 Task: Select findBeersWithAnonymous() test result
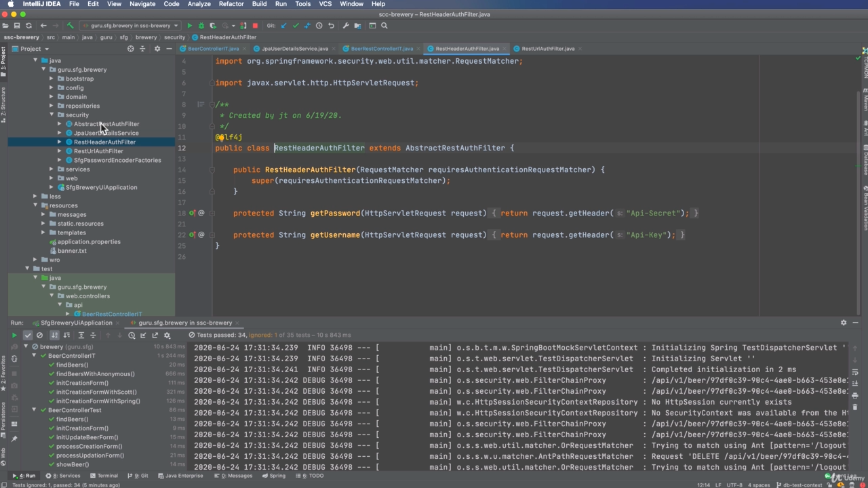(x=95, y=374)
